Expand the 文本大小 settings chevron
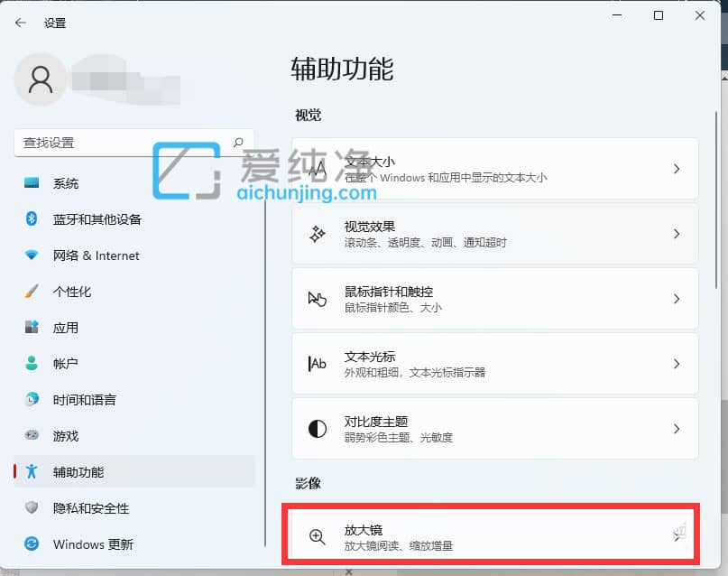 (677, 169)
